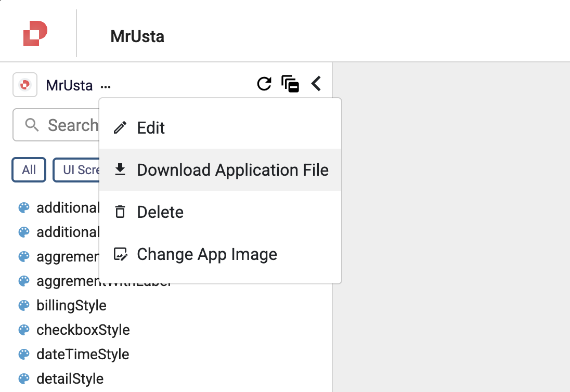
Task: Click the download arrow icon in menu
Action: [120, 169]
